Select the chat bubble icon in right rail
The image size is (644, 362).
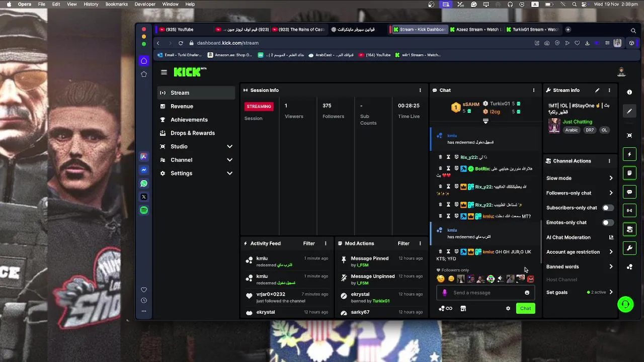coord(629,192)
